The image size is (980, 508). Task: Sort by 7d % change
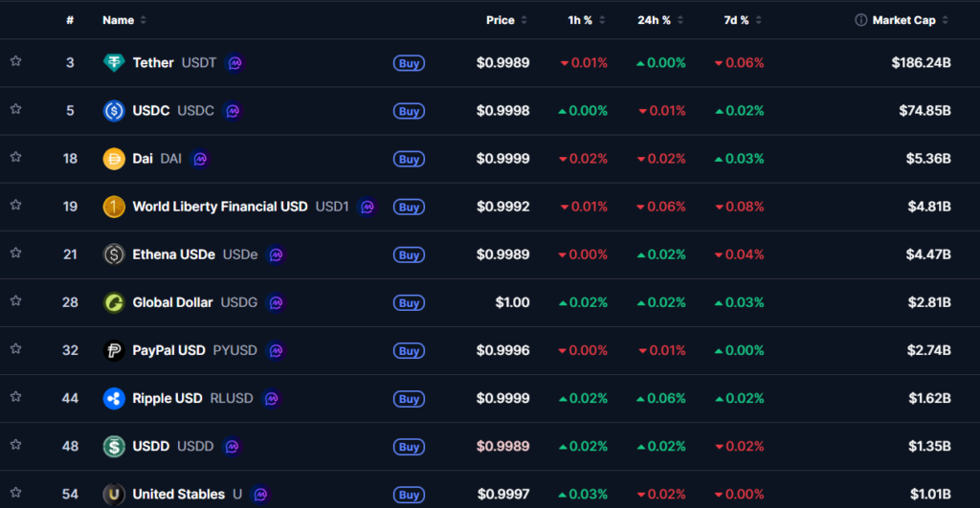coord(743,20)
